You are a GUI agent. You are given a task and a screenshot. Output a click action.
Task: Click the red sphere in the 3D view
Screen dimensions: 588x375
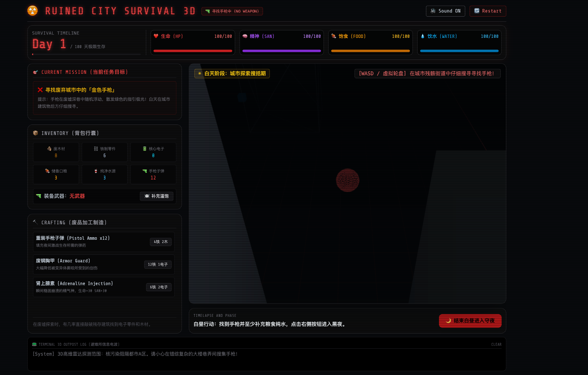pyautogui.click(x=347, y=180)
